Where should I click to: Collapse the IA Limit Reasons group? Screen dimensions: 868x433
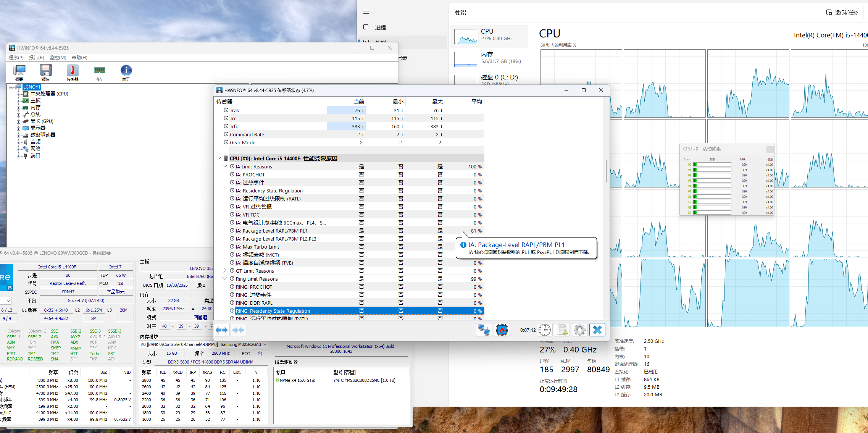coord(225,166)
